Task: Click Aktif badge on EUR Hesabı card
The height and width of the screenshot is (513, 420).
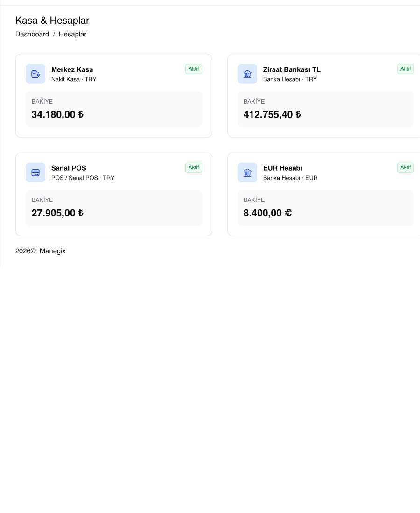Action: [405, 167]
